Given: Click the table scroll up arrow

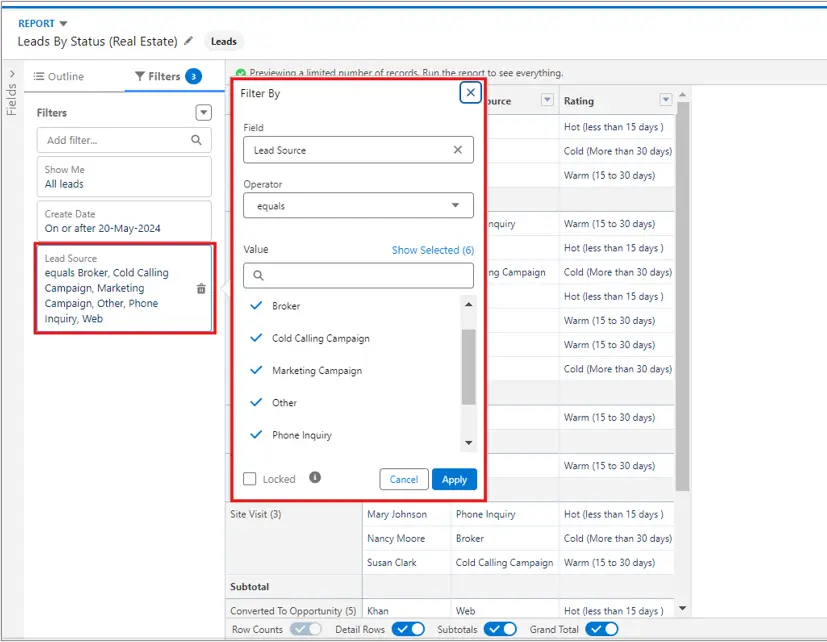Looking at the screenshot, I should (x=682, y=94).
